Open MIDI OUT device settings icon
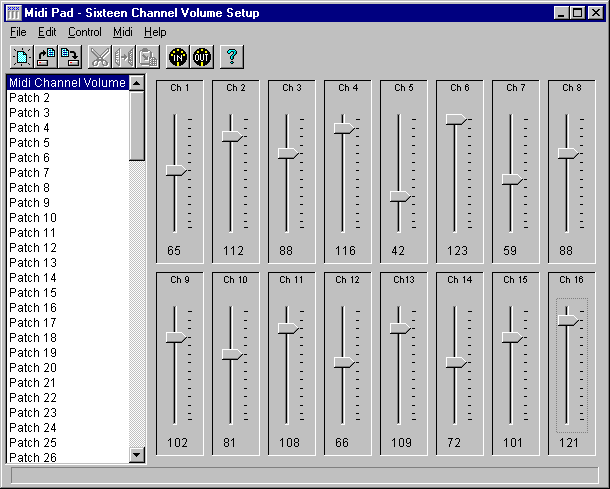The image size is (610, 489). (x=201, y=56)
